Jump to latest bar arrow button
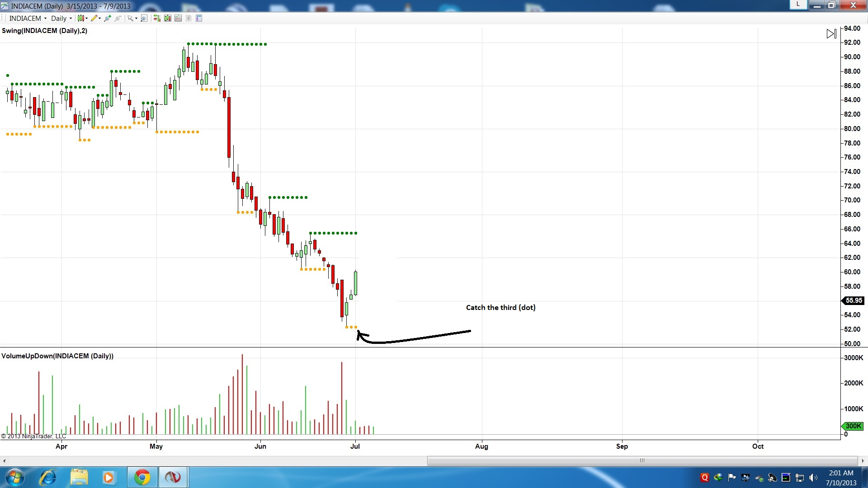Viewport: 868px width, 488px height. click(831, 34)
